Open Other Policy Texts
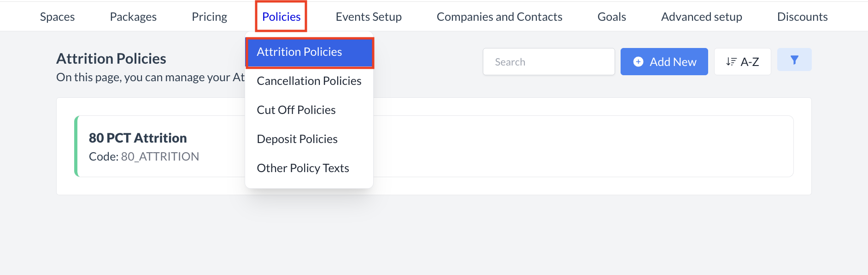This screenshot has width=868, height=275. point(303,168)
